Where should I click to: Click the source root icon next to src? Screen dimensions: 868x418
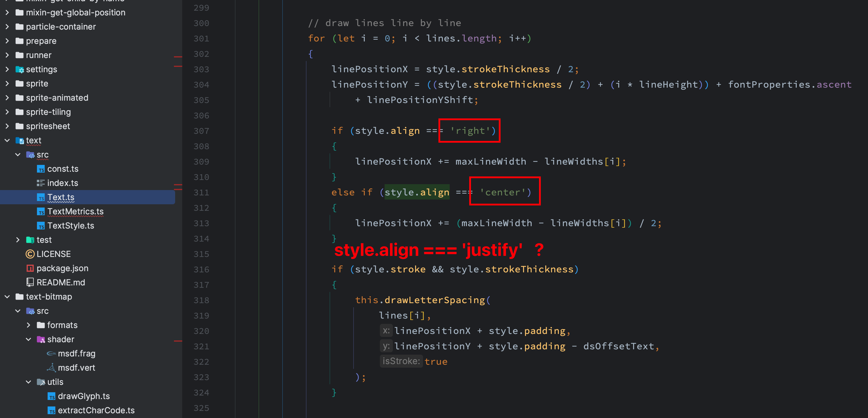[x=30, y=155]
